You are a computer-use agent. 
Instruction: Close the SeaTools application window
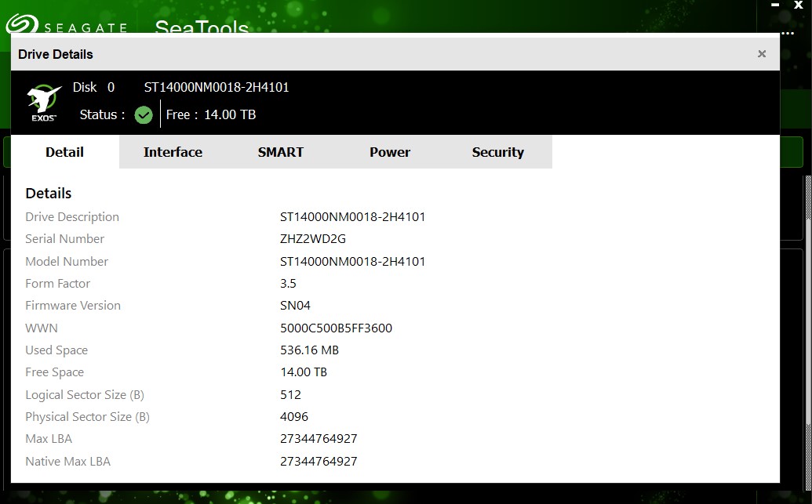[799, 5]
